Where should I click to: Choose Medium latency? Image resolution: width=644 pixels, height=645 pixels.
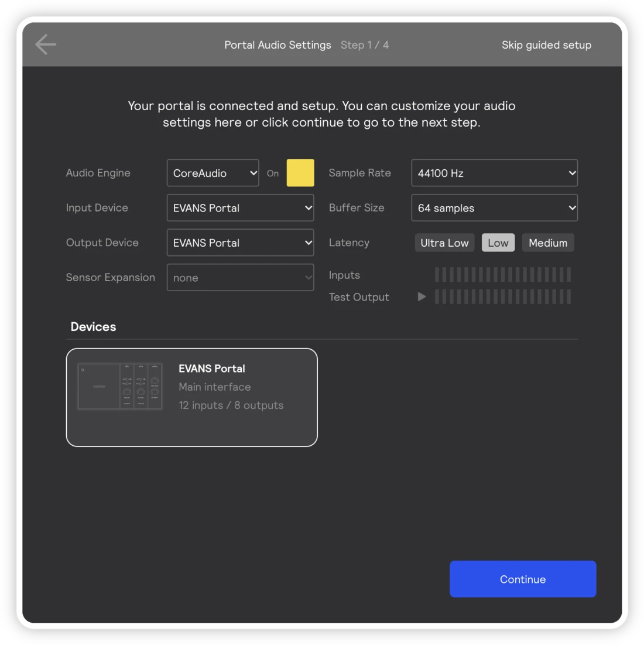[x=548, y=243]
